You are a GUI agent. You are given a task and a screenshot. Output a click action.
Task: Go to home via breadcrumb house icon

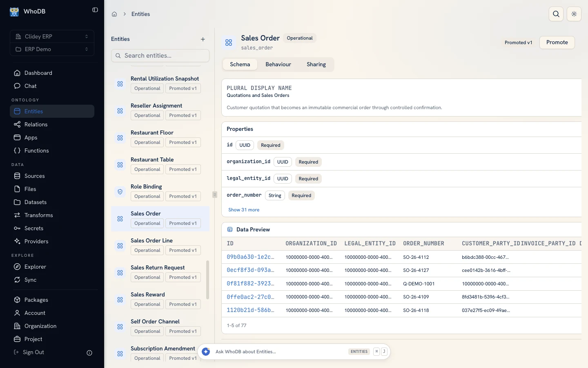[x=114, y=14]
